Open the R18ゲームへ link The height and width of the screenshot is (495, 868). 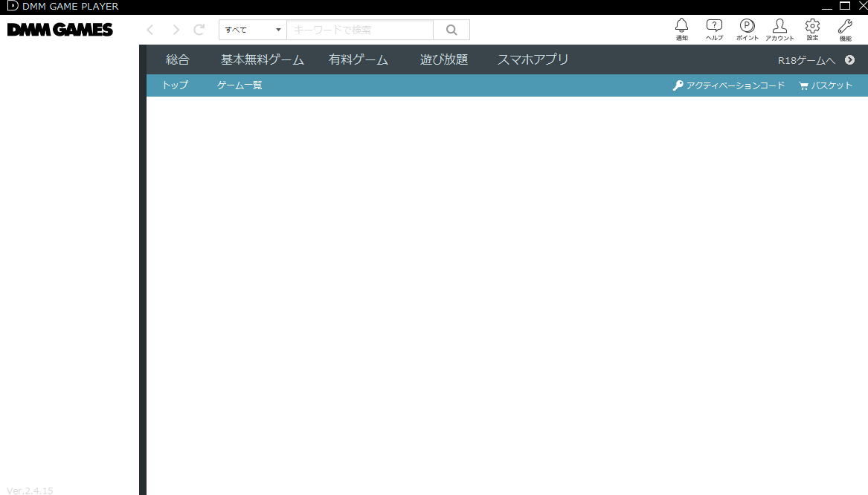(x=806, y=60)
